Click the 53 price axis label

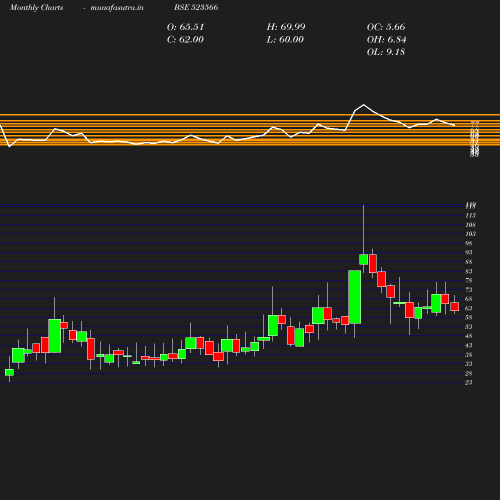(469, 327)
